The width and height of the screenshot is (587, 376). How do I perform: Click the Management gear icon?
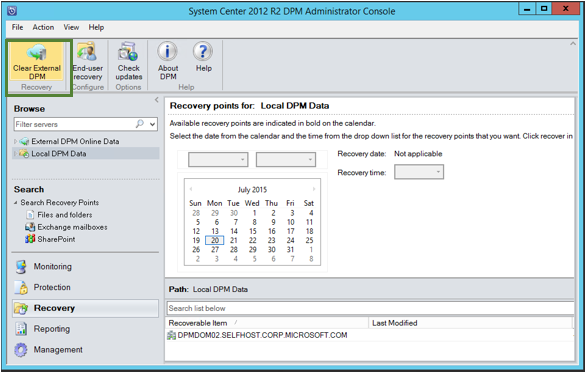(x=21, y=350)
